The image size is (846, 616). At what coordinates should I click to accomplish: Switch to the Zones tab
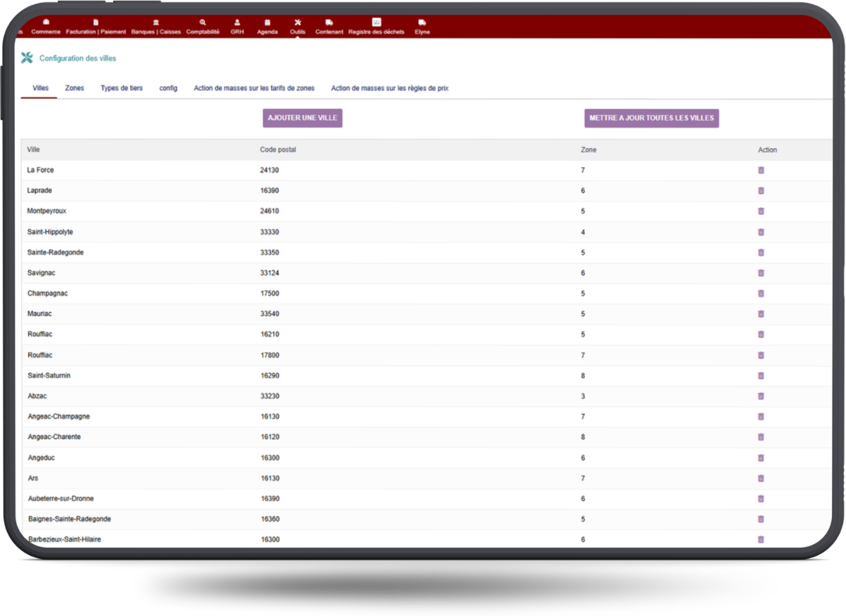(x=74, y=88)
